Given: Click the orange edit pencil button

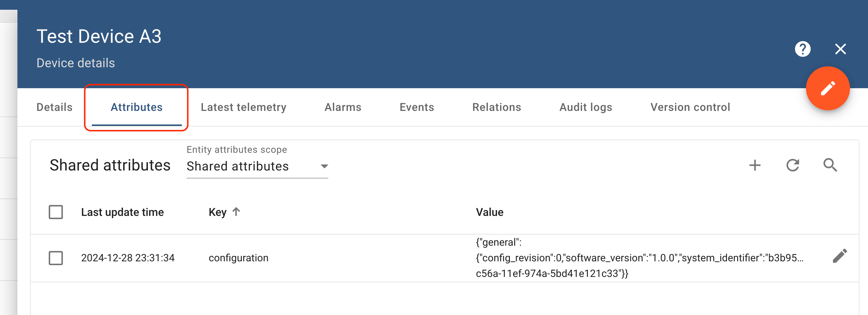Looking at the screenshot, I should click(827, 88).
